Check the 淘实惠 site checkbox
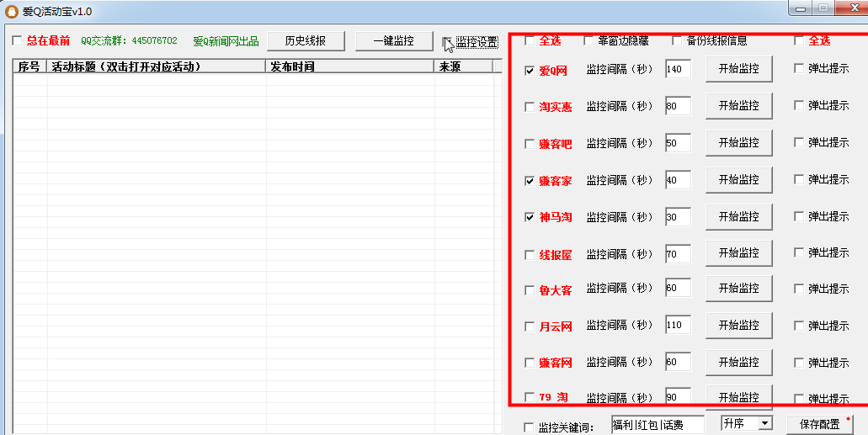This screenshot has width=868, height=435. (x=530, y=107)
